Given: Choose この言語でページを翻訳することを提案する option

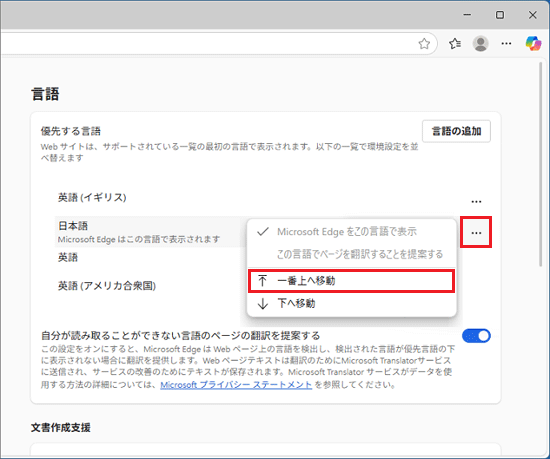Looking at the screenshot, I should pyautogui.click(x=351, y=254).
